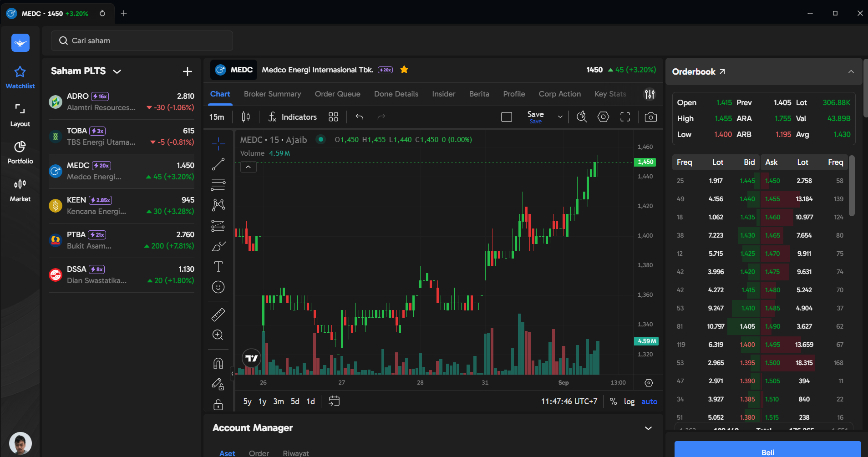Set chart range to 1d

[310, 401]
